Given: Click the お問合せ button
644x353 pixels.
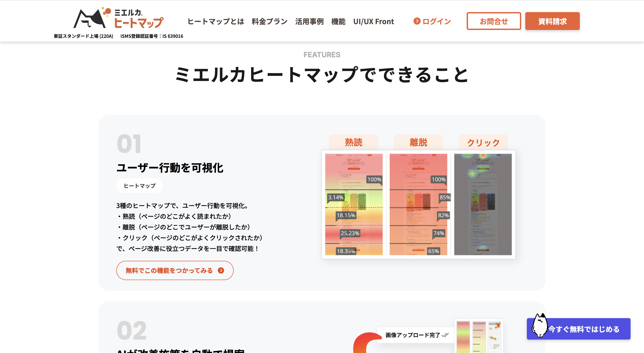Looking at the screenshot, I should (494, 21).
